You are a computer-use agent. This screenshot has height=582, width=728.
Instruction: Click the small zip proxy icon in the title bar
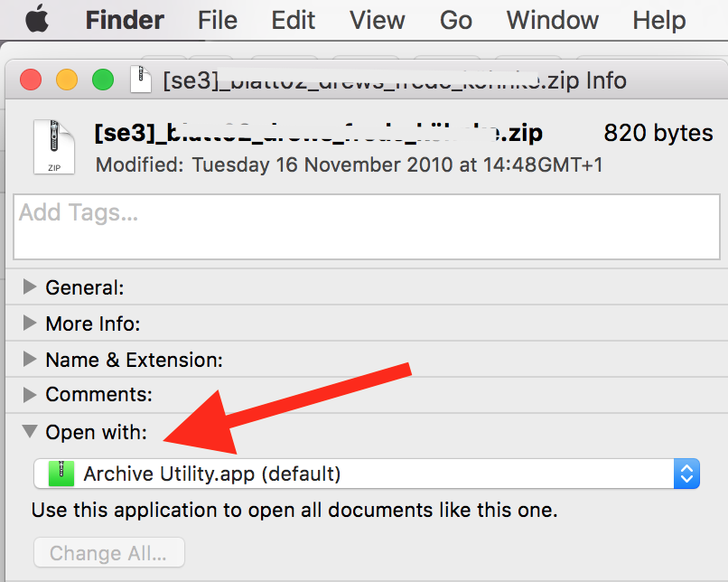click(140, 80)
